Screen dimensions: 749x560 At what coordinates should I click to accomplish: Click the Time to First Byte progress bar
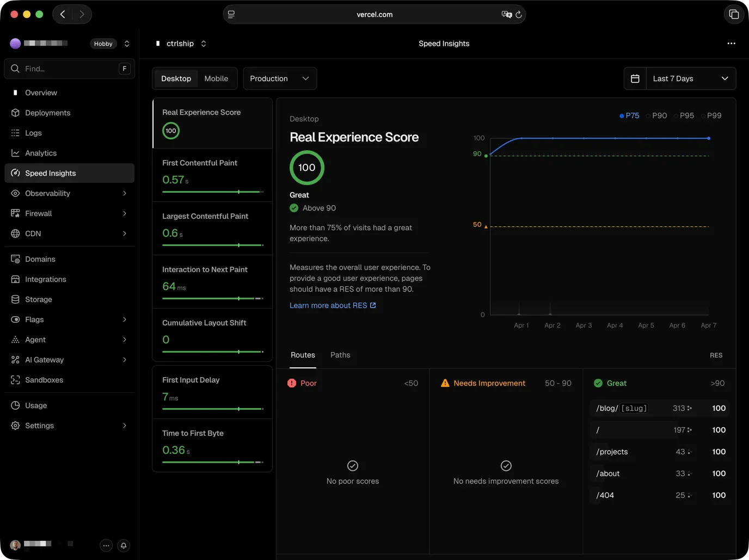coord(212,462)
